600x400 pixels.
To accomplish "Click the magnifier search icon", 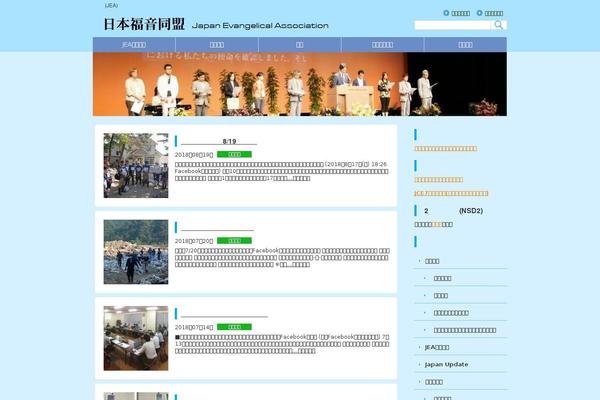I will coord(499,25).
